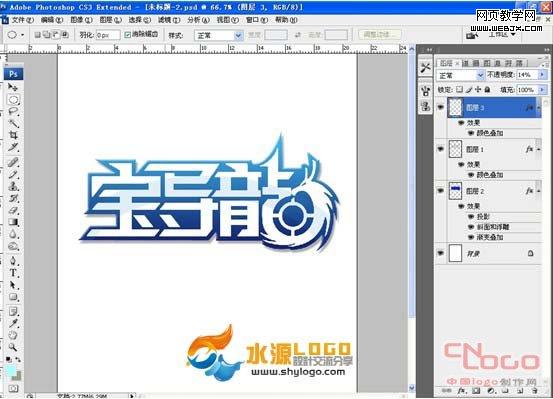553x399 pixels.
Task: Open the 图像 Image menu
Action: tap(81, 20)
